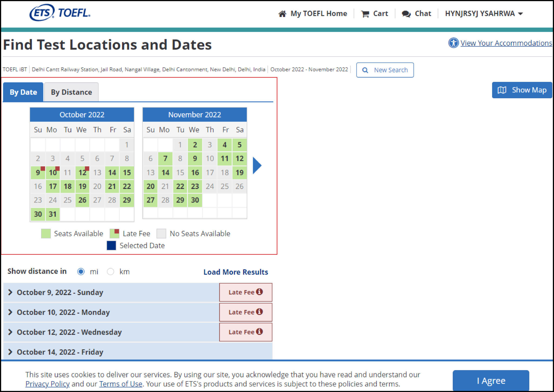Open the Privacy Policy link
The height and width of the screenshot is (392, 554).
point(48,384)
